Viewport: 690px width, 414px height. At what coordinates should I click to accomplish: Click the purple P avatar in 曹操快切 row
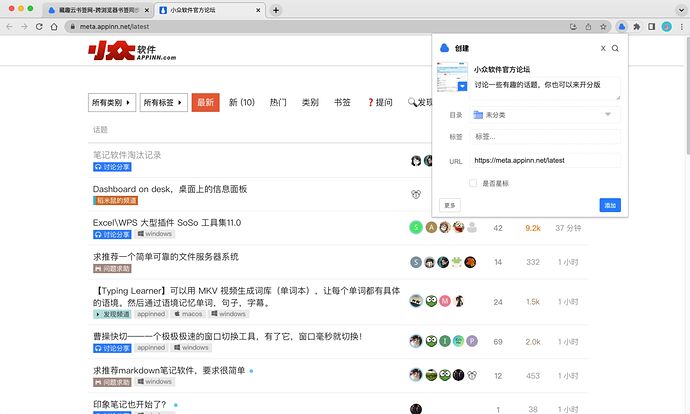472,341
